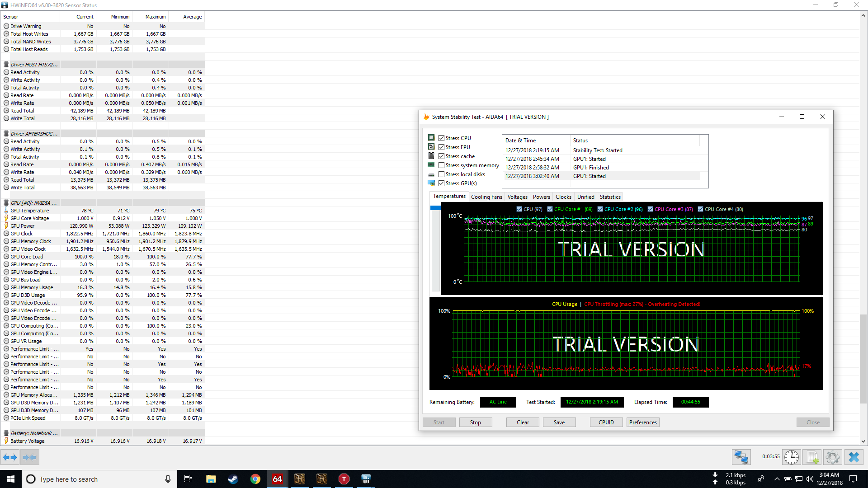This screenshot has height=488, width=868.
Task: Switch to the Cooling Fans tab
Action: pyautogui.click(x=486, y=197)
